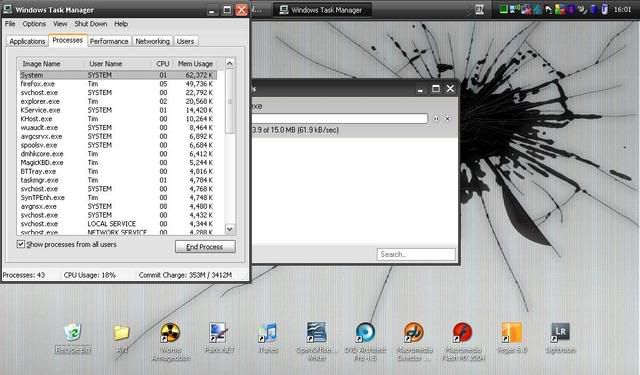640x375 pixels.
Task: Select the avgnsx.exe process row
Action: [118, 206]
